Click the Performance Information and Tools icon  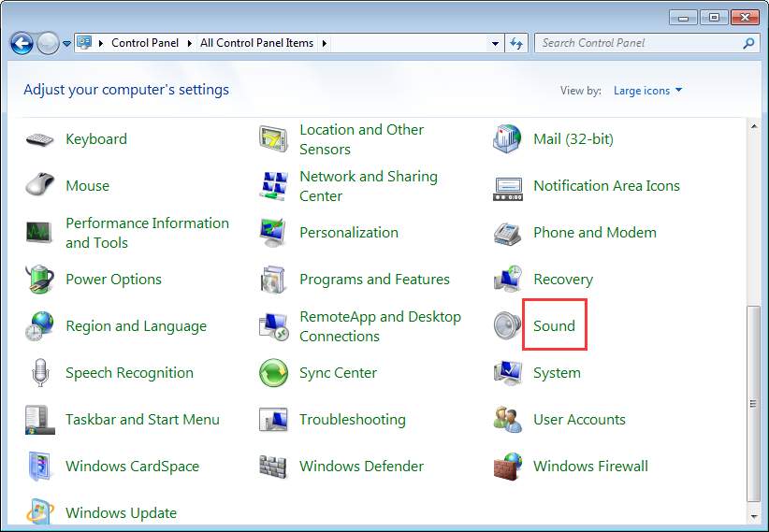(38, 232)
